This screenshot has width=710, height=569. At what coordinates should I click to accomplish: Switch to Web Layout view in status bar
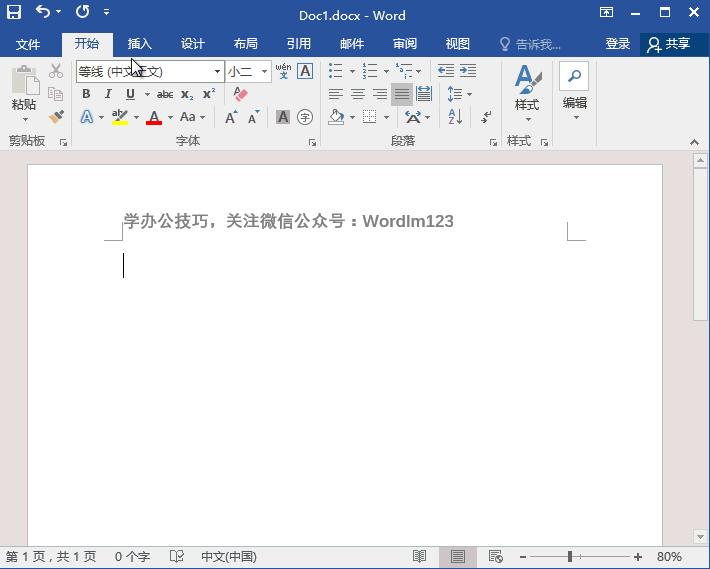click(495, 556)
